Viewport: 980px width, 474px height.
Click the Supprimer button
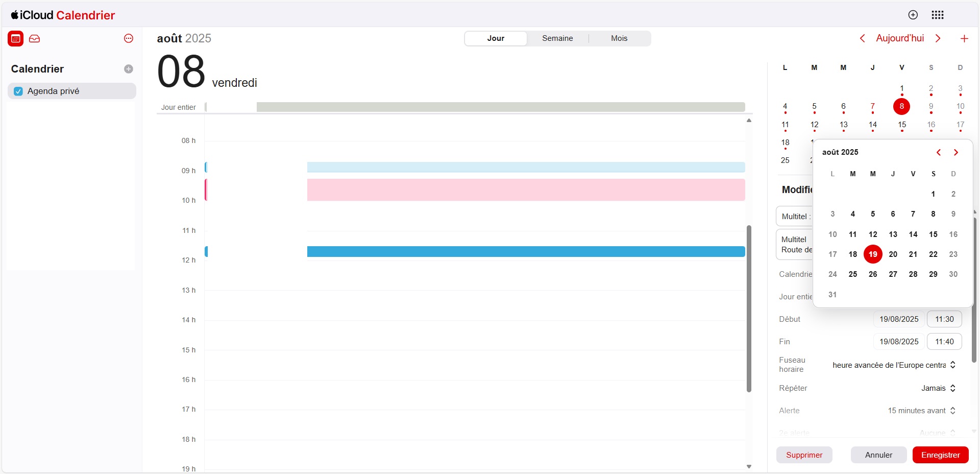(804, 455)
